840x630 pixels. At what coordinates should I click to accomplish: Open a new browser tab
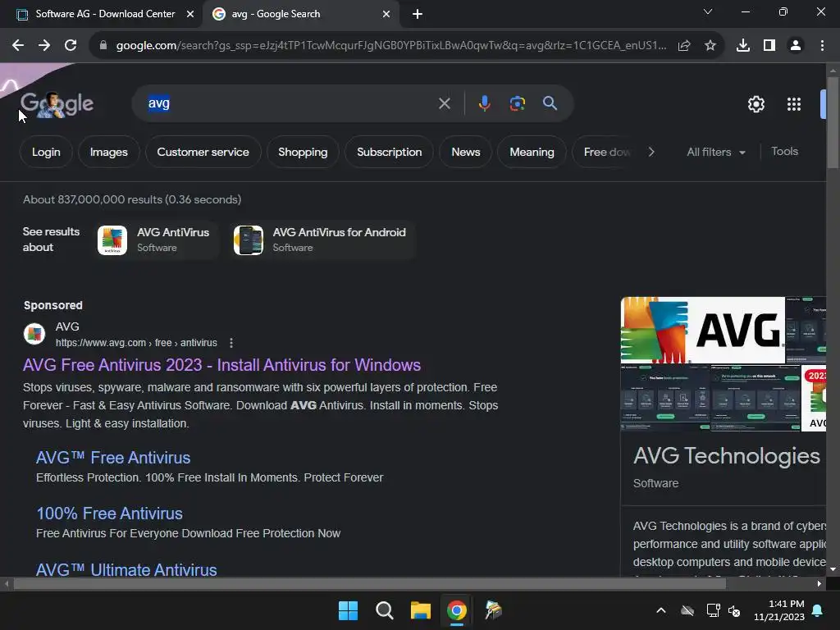418,15
